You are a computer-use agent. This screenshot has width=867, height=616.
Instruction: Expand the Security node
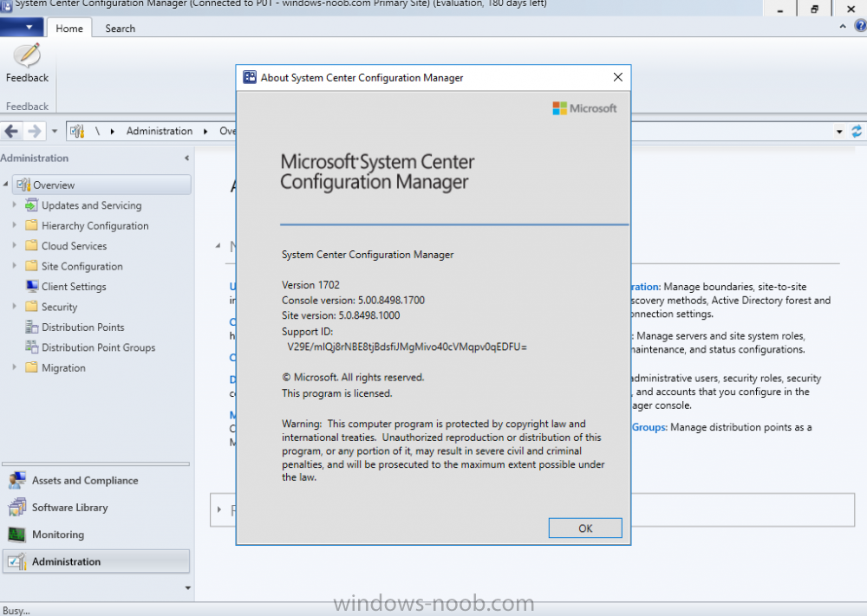[x=15, y=306]
